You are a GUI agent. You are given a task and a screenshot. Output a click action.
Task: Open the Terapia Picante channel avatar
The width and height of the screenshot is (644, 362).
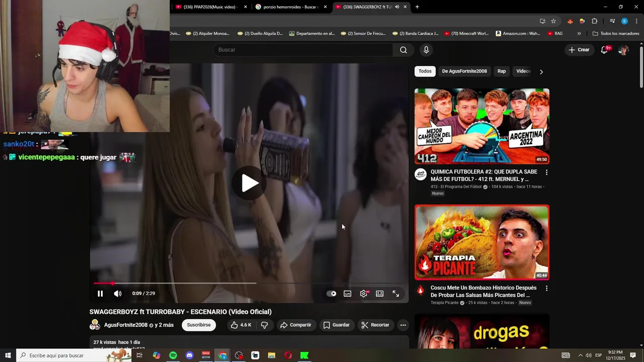pyautogui.click(x=421, y=290)
